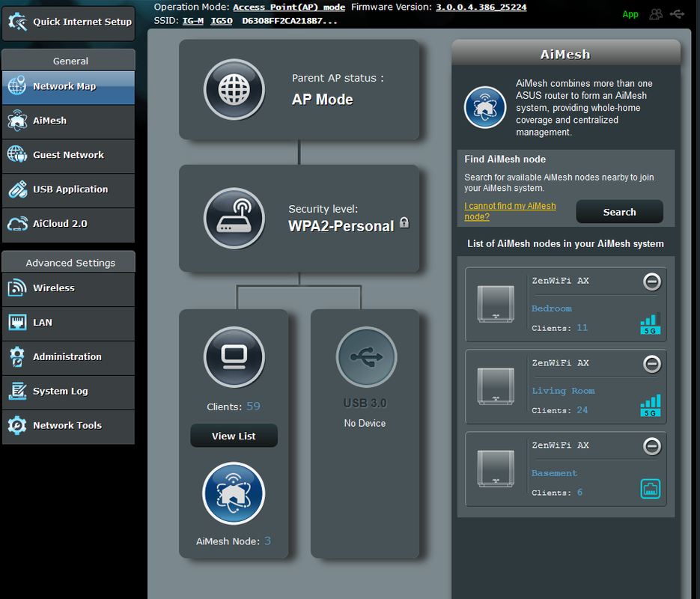Click the AP Mode status text
Screen dimensions: 700x599
[323, 100]
